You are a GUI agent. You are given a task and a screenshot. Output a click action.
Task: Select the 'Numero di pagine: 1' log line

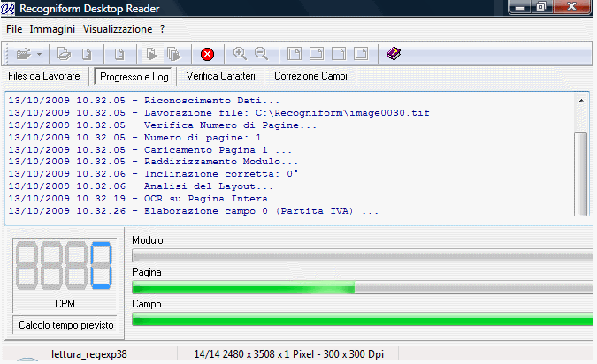pyautogui.click(x=134, y=137)
